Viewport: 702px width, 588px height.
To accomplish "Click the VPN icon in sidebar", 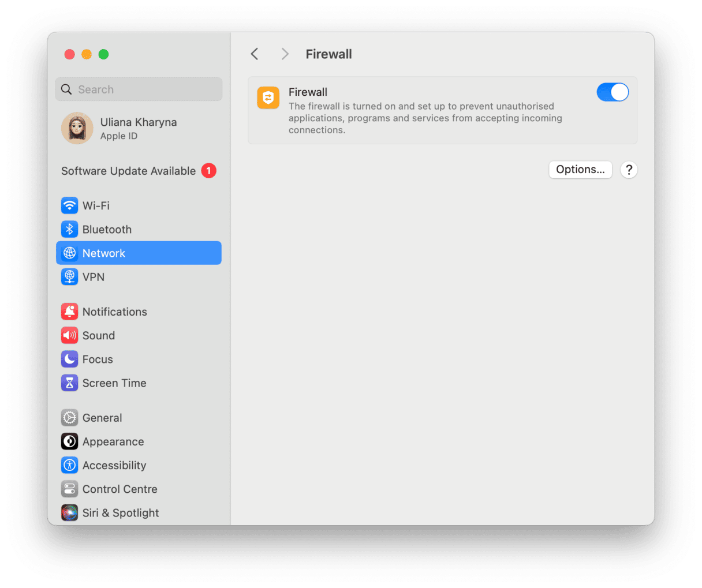I will [x=69, y=277].
